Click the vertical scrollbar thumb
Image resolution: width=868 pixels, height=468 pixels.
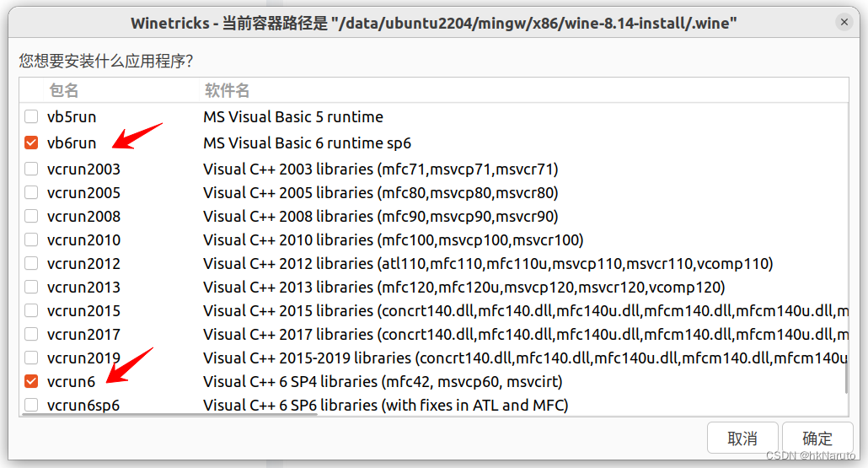click(x=846, y=376)
